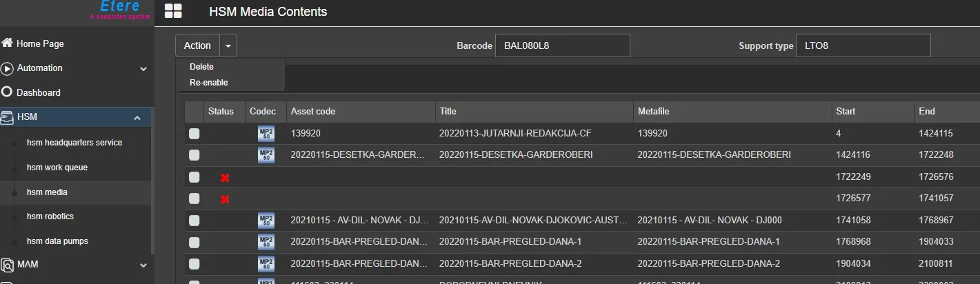Image resolution: width=980 pixels, height=284 pixels.
Task: Open hsm work queue page
Action: click(x=57, y=168)
